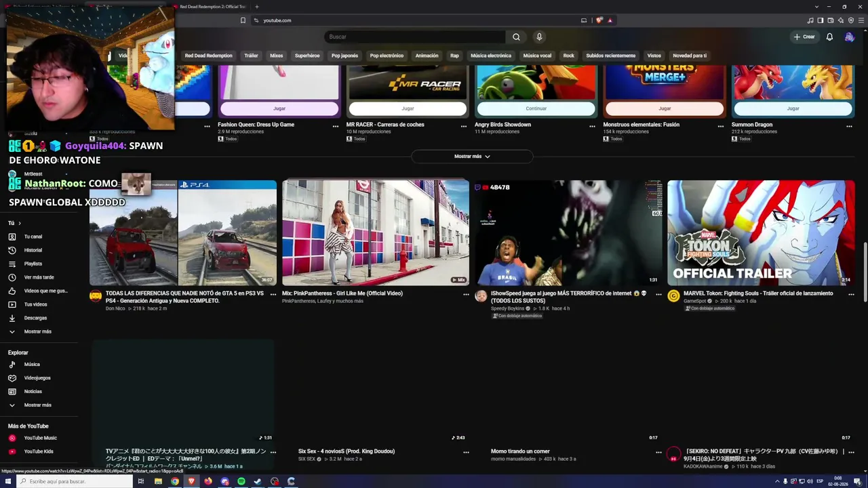
Task: Open the notifications bell
Action: (829, 37)
